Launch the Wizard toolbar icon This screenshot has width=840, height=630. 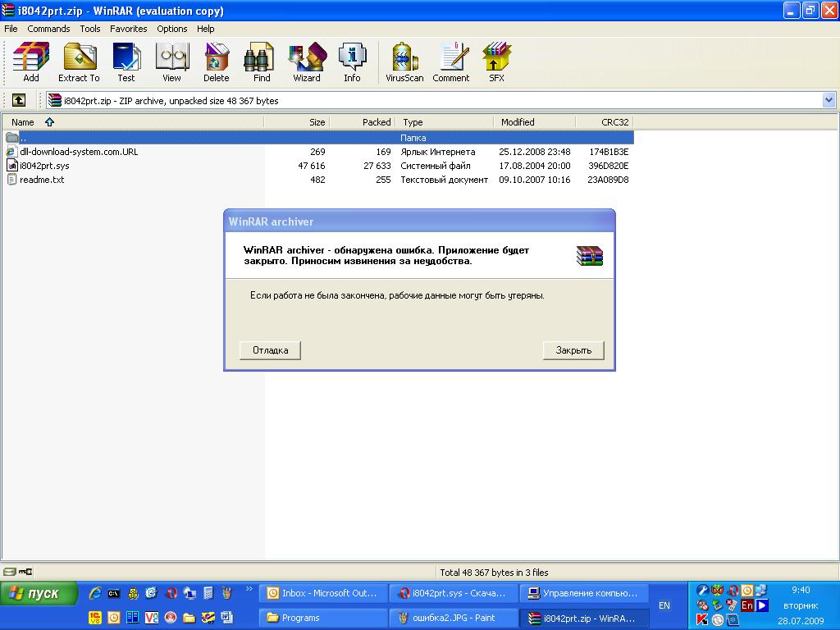coord(307,62)
